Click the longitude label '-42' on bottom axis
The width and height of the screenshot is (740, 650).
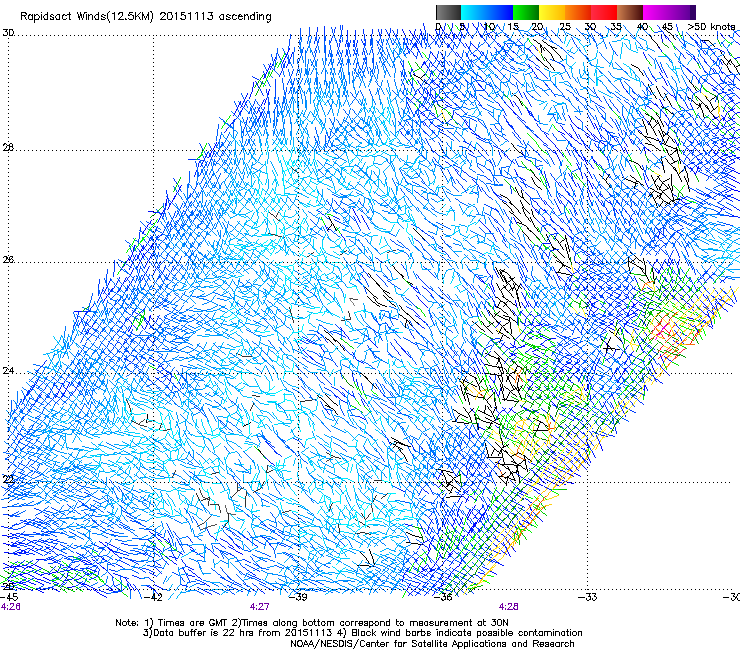click(153, 597)
